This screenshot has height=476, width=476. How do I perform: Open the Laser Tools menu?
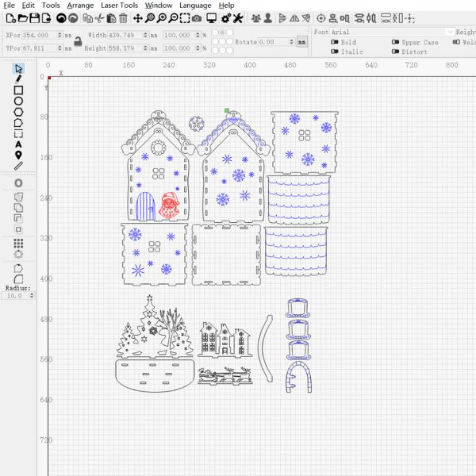(x=119, y=6)
